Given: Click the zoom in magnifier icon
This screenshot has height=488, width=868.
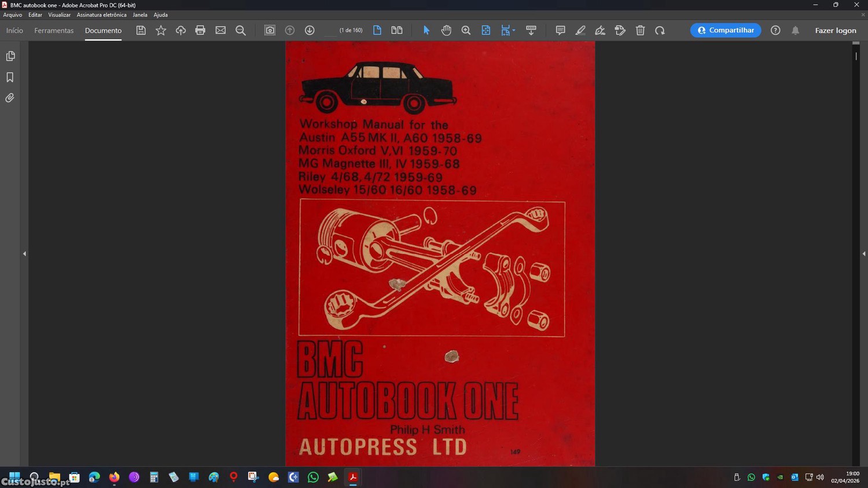Looking at the screenshot, I should [x=466, y=31].
